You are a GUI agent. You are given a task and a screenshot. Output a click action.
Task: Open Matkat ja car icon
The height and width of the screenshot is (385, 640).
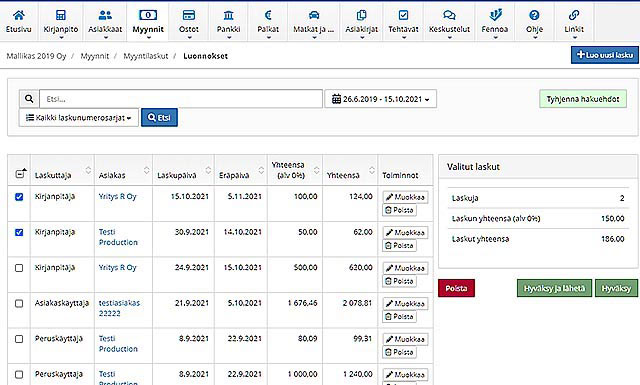[x=313, y=15]
